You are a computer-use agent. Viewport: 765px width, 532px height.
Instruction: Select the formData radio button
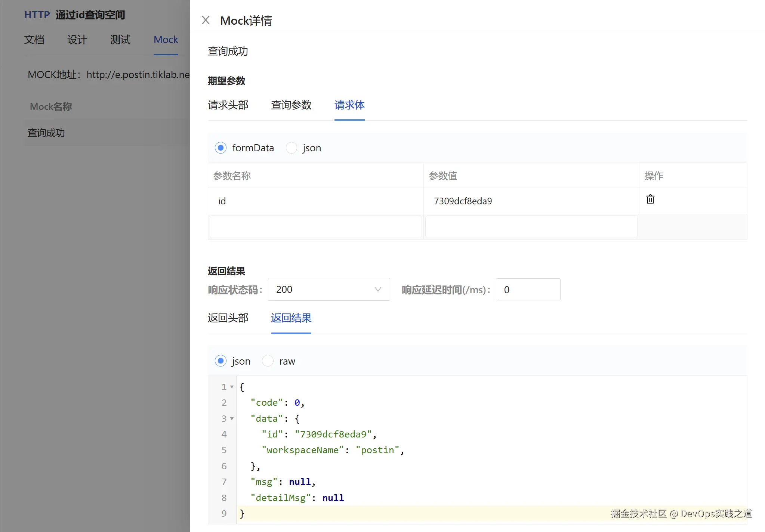(220, 148)
